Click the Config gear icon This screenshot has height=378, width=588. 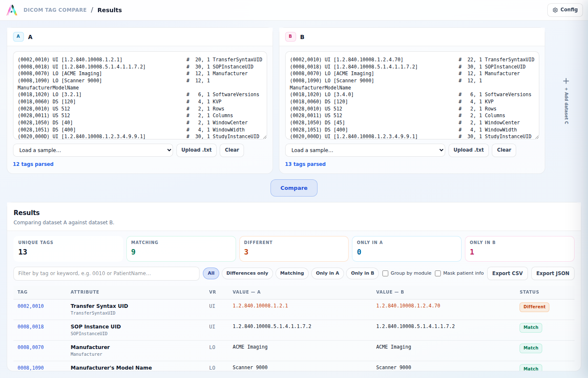[555, 10]
